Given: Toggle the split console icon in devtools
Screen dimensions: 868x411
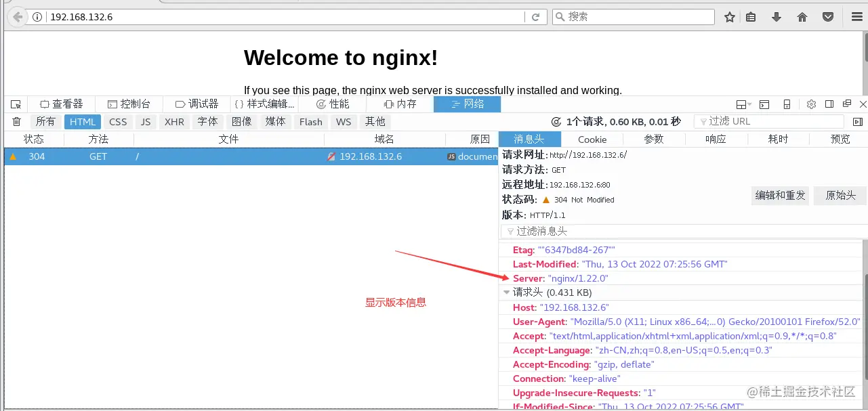Looking at the screenshot, I should coord(764,104).
